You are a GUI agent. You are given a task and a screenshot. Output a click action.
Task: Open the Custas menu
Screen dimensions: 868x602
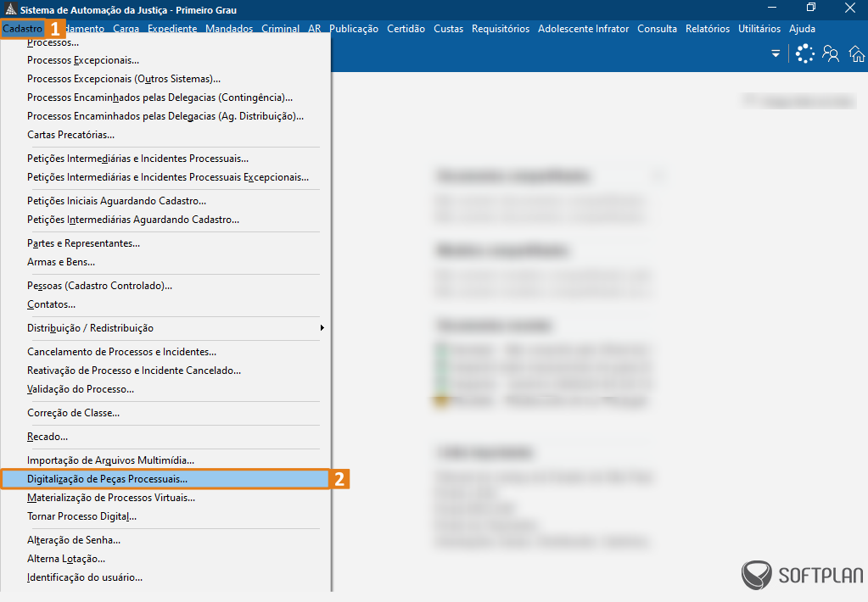(x=448, y=29)
